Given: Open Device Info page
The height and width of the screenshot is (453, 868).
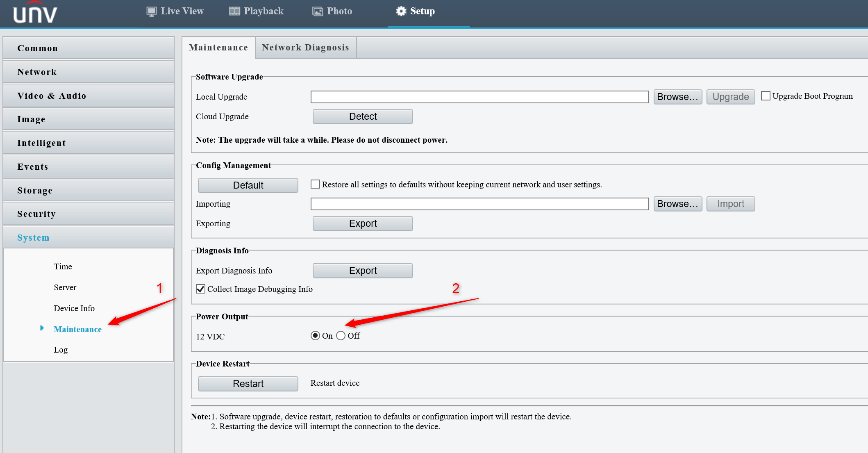Looking at the screenshot, I should 74,308.
